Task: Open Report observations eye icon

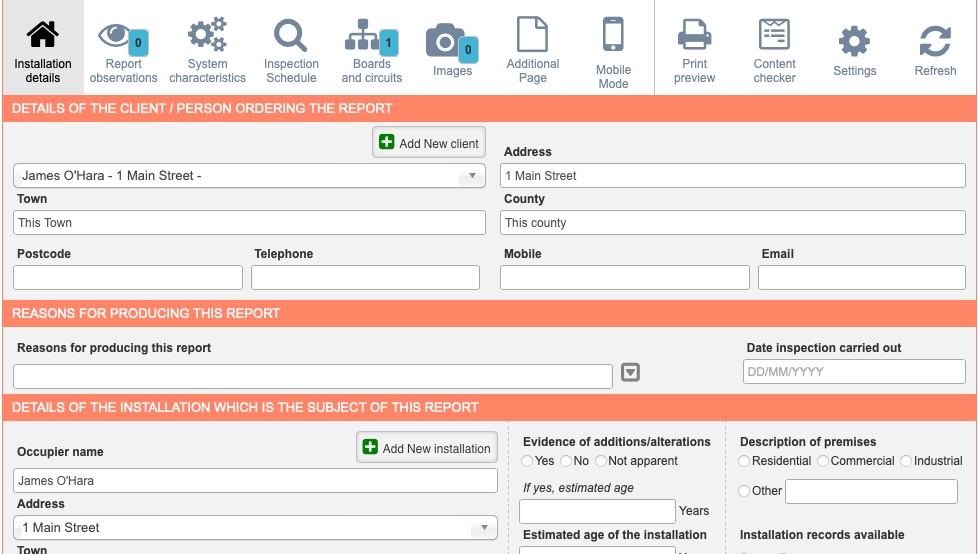Action: click(x=115, y=34)
